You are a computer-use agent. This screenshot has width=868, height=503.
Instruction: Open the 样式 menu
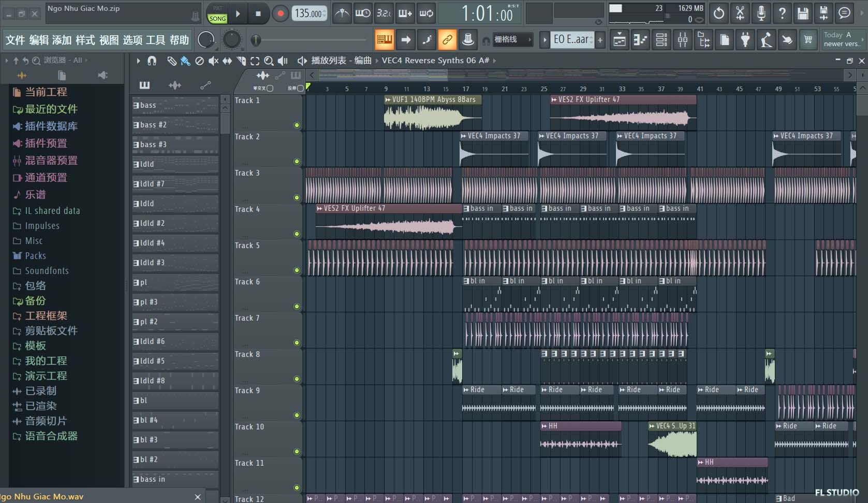[x=85, y=40]
